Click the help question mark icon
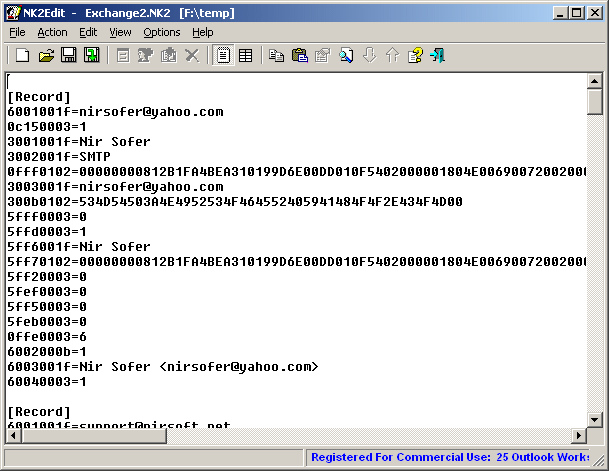This screenshot has height=471, width=609. click(415, 55)
